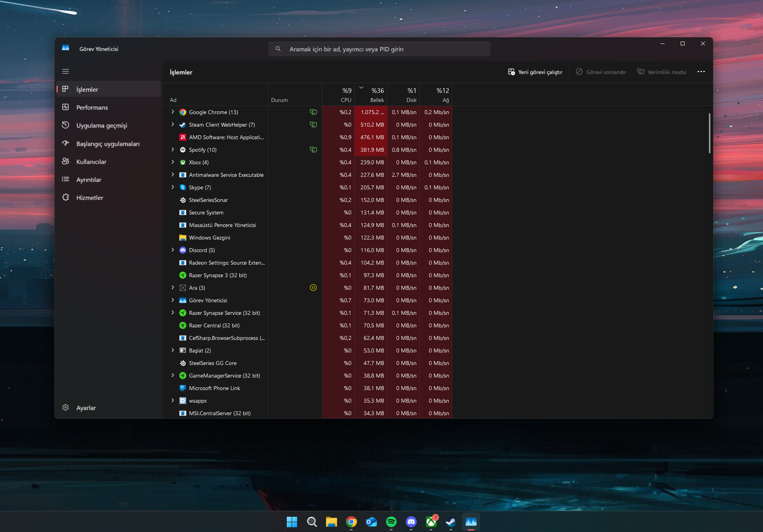Select the Discord process icon
This screenshot has height=532, width=763.
tap(183, 250)
